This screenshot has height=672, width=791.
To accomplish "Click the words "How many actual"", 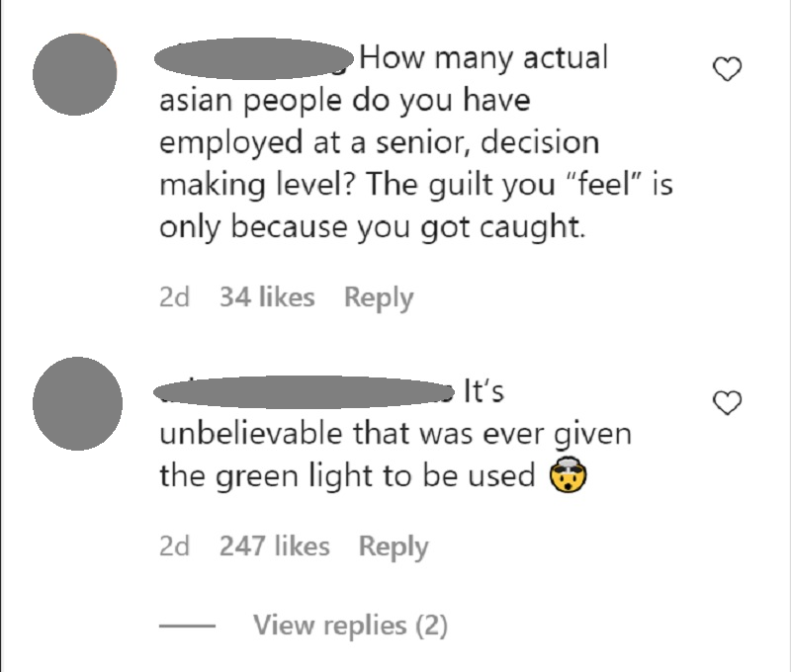I will (483, 58).
